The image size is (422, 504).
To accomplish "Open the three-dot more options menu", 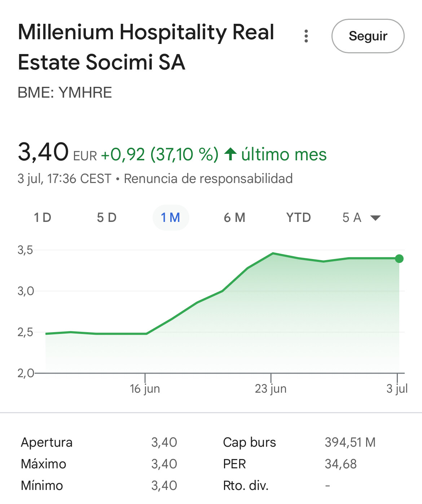I will [x=306, y=36].
